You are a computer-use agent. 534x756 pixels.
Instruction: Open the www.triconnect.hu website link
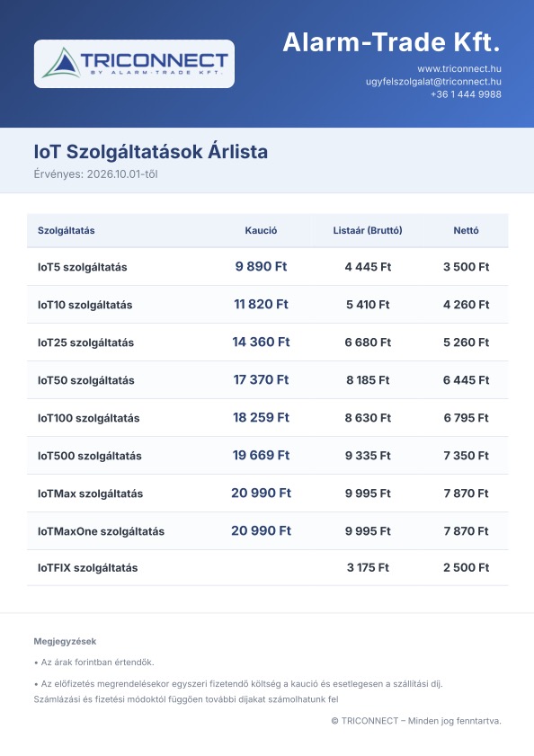pos(459,68)
